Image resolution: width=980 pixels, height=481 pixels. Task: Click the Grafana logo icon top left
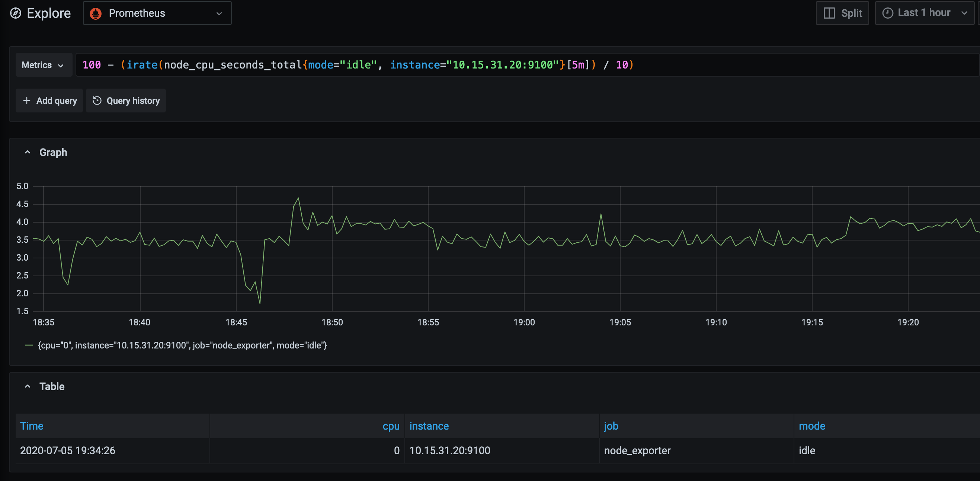point(16,13)
